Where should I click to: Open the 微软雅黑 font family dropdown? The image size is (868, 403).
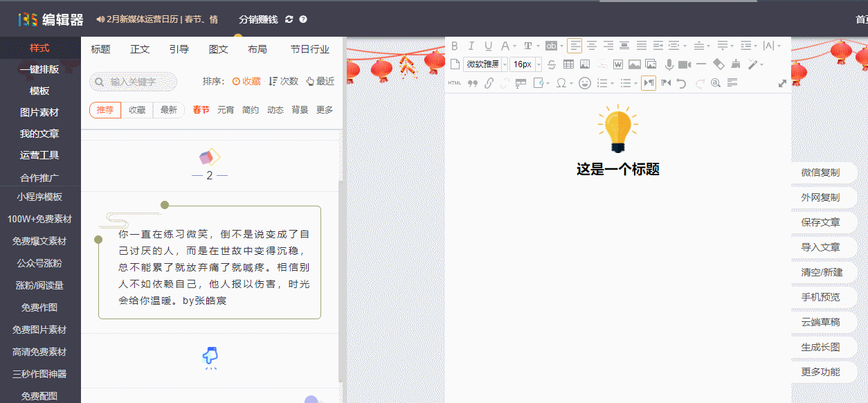tap(486, 64)
